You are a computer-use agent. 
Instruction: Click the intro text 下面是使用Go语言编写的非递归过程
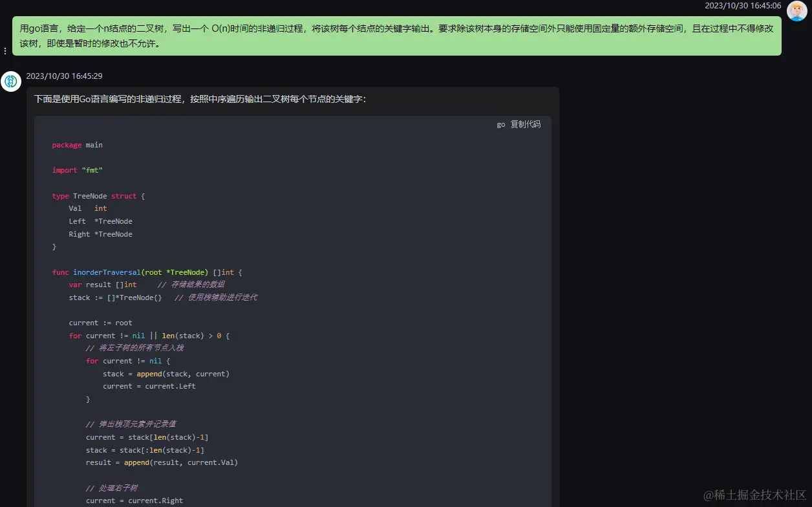pyautogui.click(x=108, y=100)
